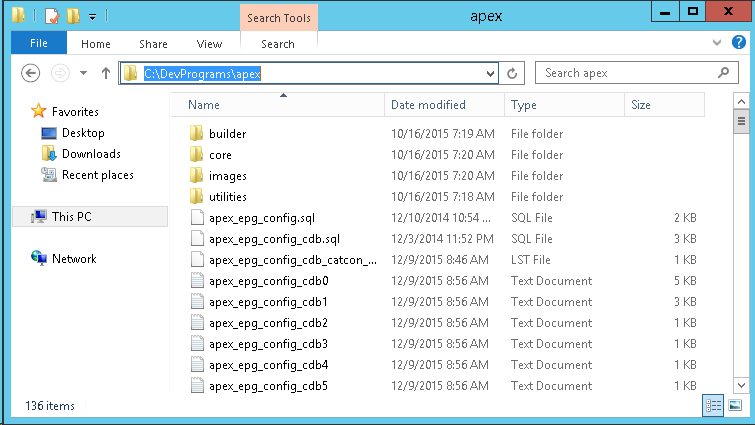755x425 pixels.
Task: Go up one folder level
Action: tap(106, 73)
